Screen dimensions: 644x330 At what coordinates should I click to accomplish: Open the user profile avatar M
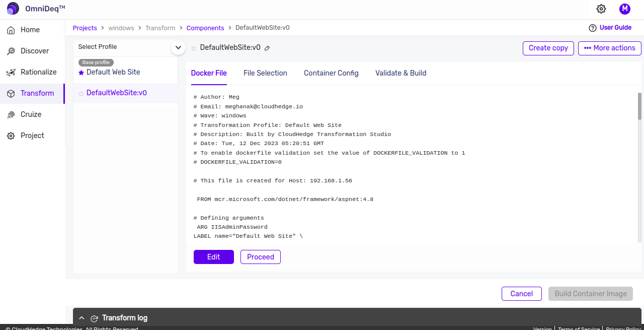625,9
